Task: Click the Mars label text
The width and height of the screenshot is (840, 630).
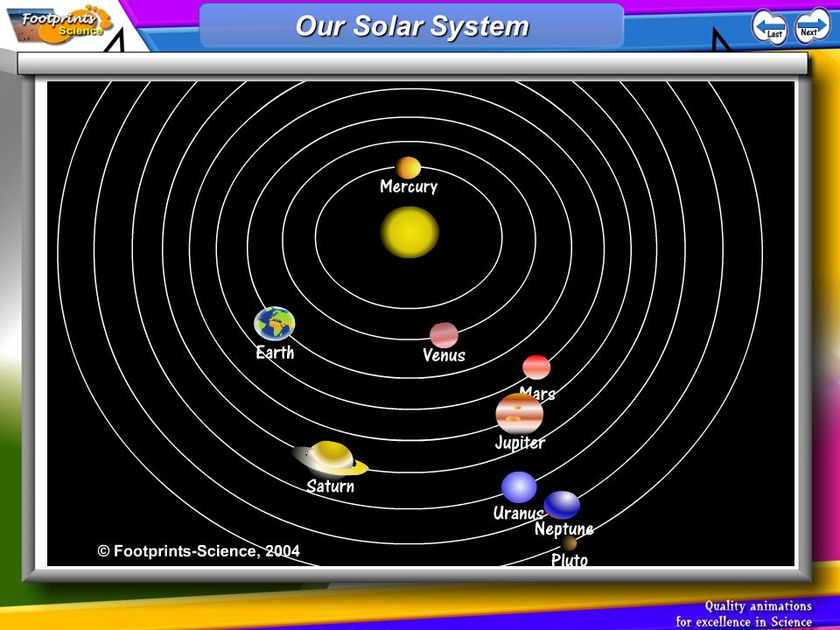Action: 537,393
